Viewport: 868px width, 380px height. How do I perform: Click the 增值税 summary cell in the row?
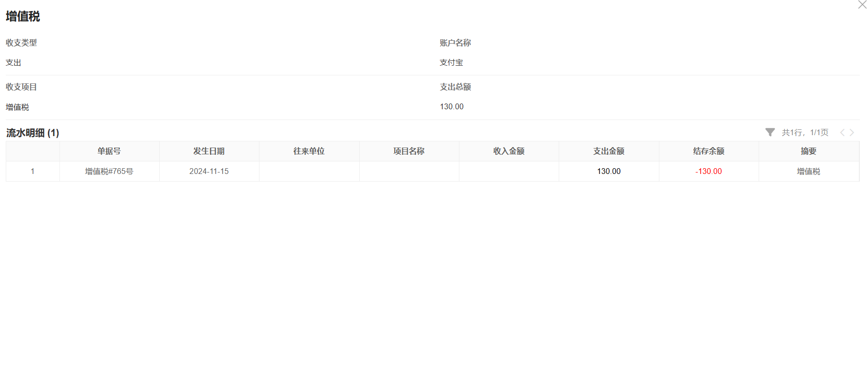tap(808, 172)
